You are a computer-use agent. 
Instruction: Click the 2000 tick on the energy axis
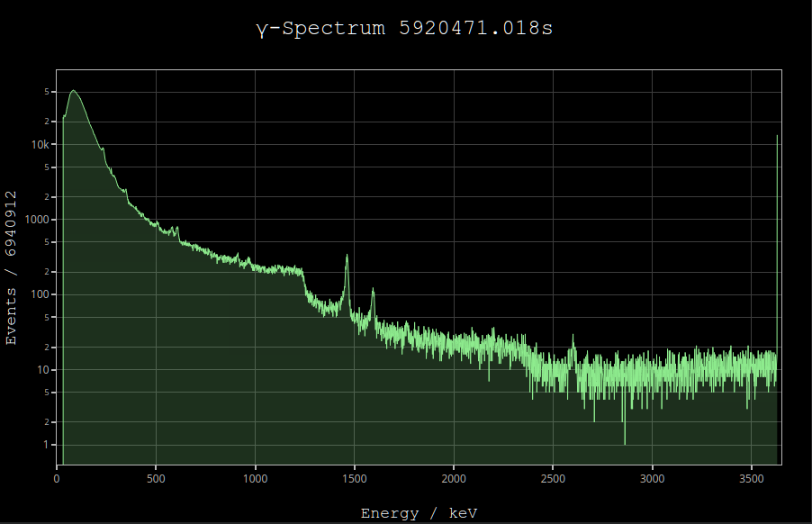pyautogui.click(x=454, y=478)
